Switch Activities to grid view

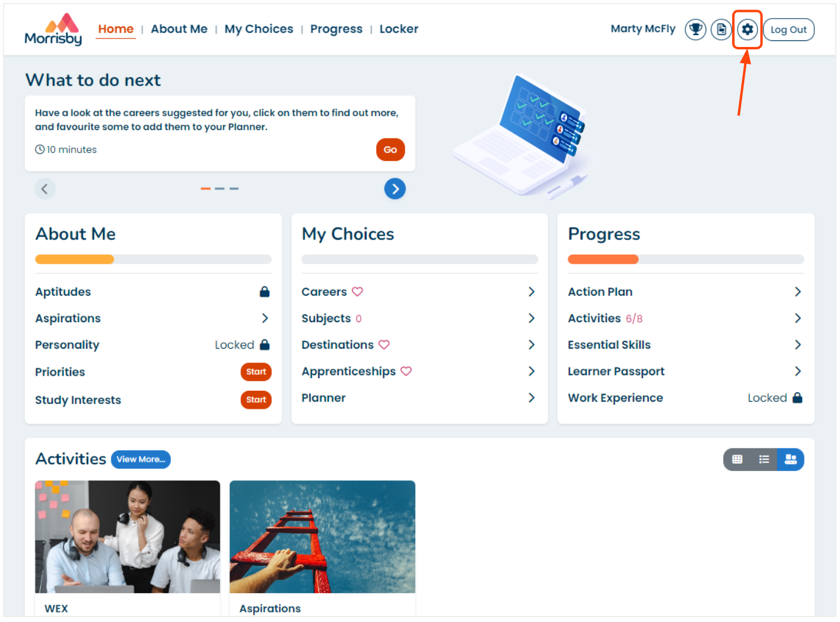(737, 459)
